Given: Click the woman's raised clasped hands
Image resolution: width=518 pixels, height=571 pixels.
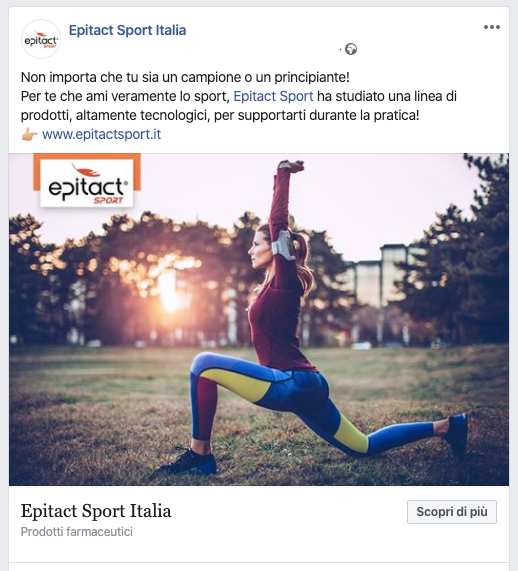Looking at the screenshot, I should pos(290,166).
